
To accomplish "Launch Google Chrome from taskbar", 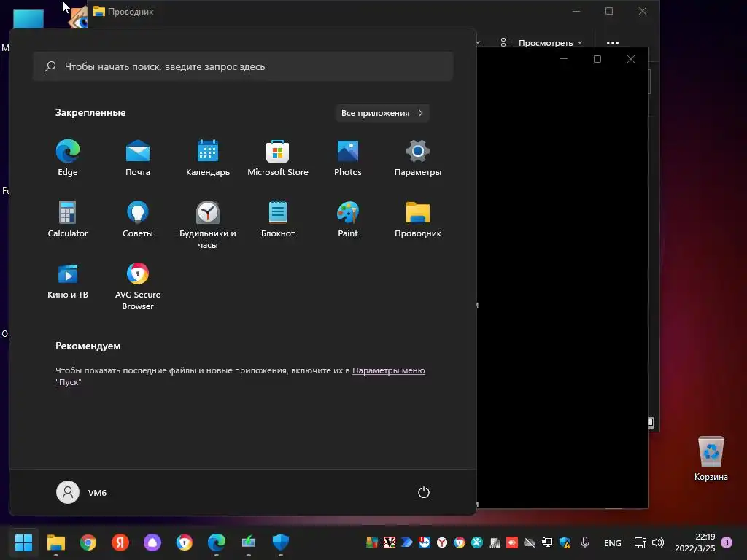I will [88, 542].
